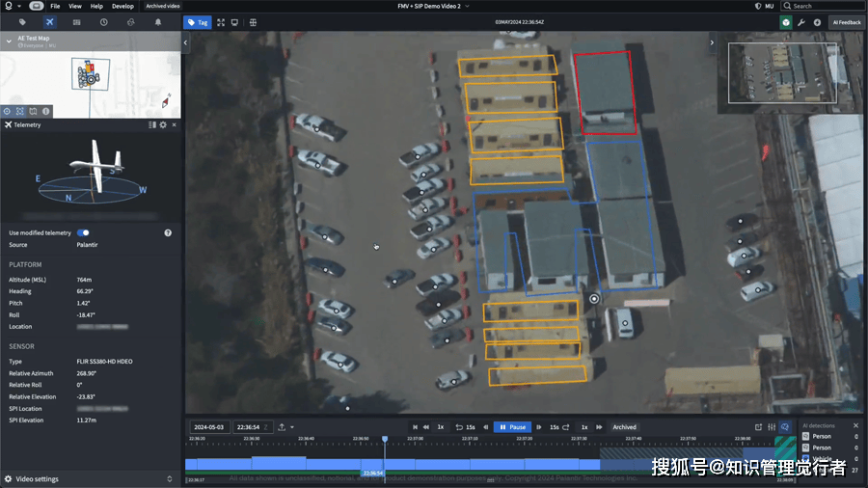This screenshot has height=488, width=868.
Task: Pause the video playback
Action: 512,426
